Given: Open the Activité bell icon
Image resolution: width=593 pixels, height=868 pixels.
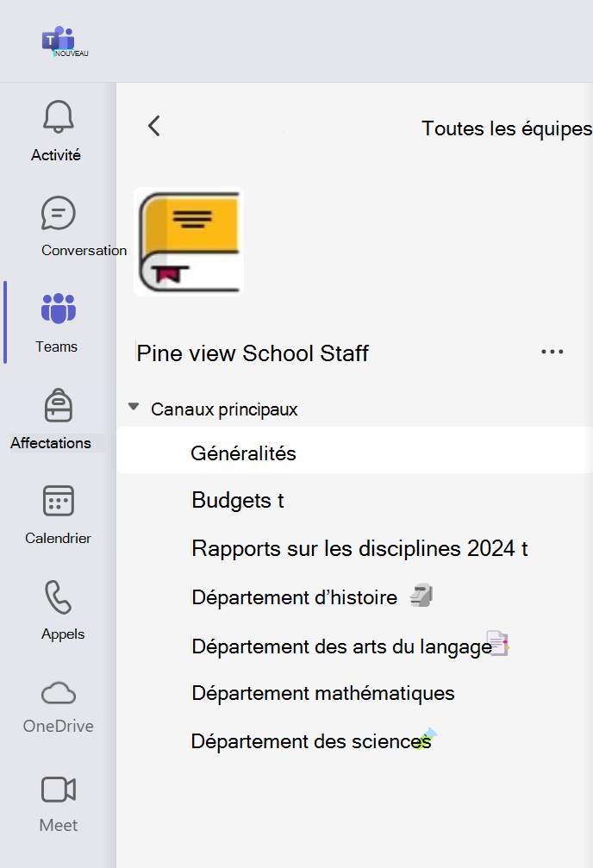Looking at the screenshot, I should point(58,116).
